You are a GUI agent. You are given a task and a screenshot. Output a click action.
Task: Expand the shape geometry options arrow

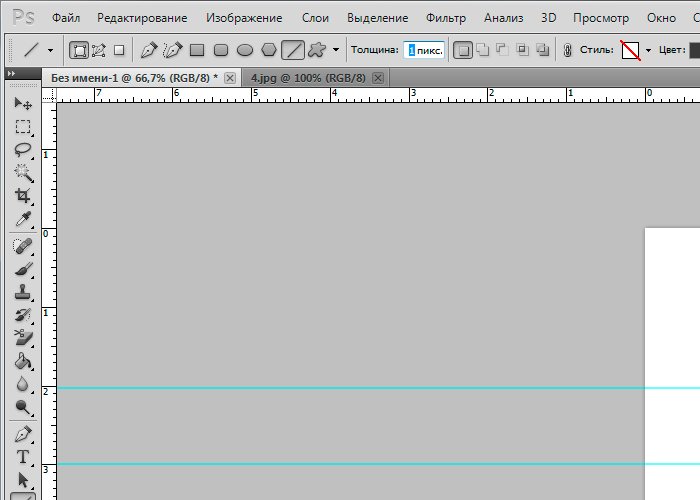click(336, 50)
